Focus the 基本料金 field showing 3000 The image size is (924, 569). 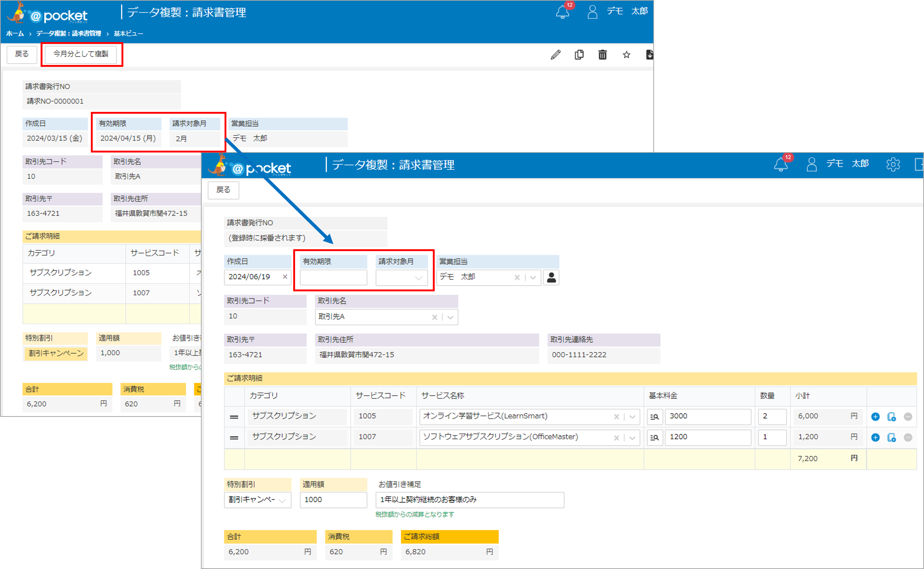coord(708,417)
